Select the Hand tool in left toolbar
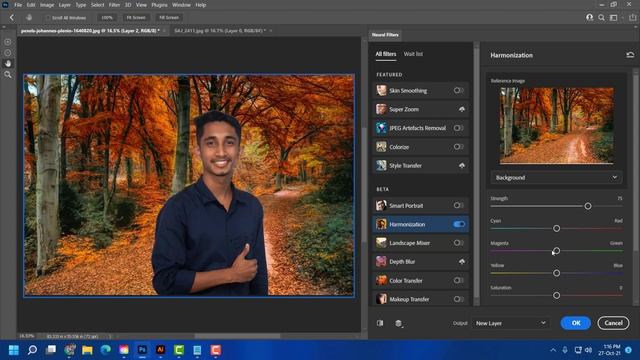Image resolution: width=640 pixels, height=360 pixels. pos(8,64)
